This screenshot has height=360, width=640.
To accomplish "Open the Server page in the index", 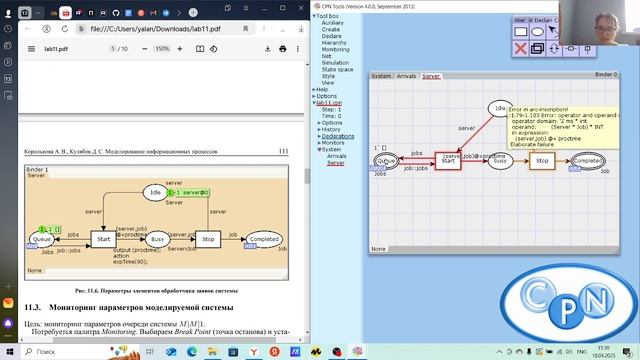I will (336, 163).
